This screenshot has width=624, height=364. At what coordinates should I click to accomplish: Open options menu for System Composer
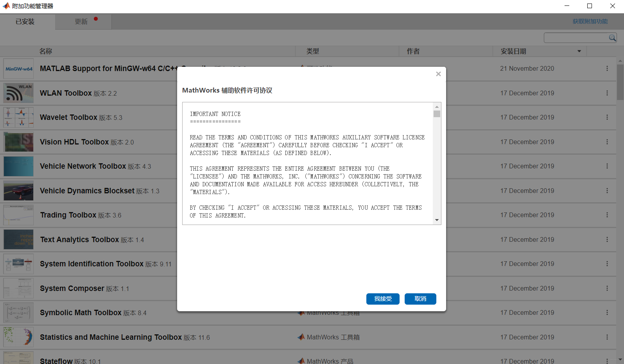(607, 288)
